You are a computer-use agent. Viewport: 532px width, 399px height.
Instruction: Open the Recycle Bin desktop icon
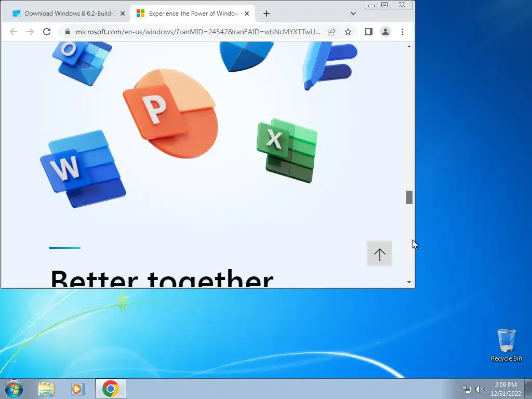click(506, 345)
